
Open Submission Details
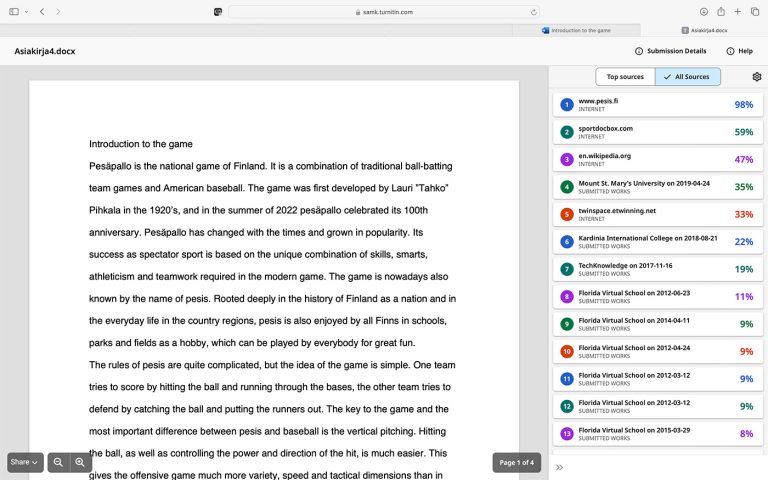pos(671,51)
